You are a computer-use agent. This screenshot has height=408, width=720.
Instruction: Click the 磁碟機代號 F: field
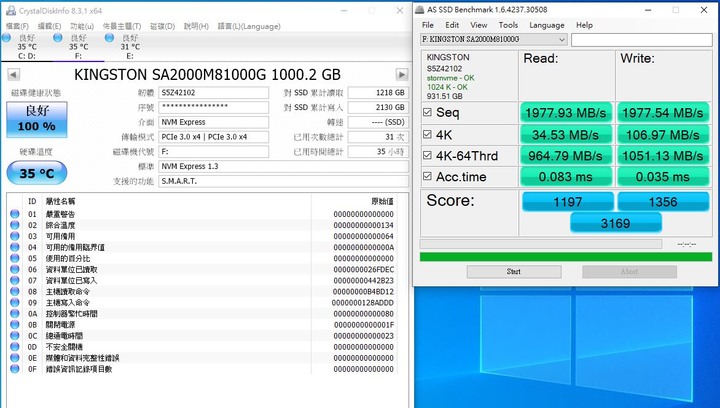[x=214, y=151]
